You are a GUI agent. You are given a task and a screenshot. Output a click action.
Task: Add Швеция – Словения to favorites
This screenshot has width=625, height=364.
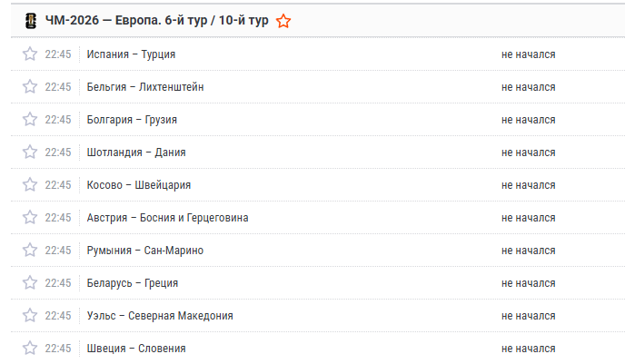click(30, 348)
